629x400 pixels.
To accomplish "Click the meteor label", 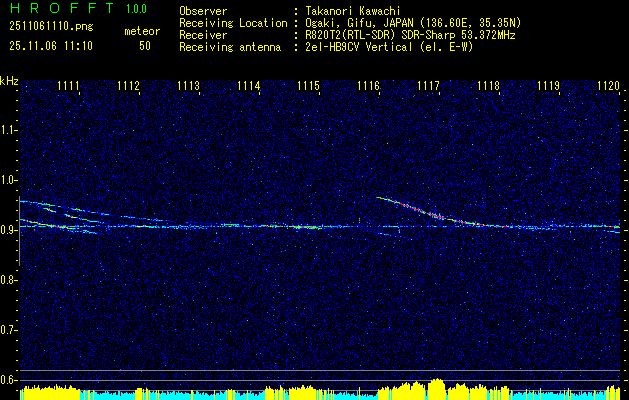I will (x=142, y=31).
